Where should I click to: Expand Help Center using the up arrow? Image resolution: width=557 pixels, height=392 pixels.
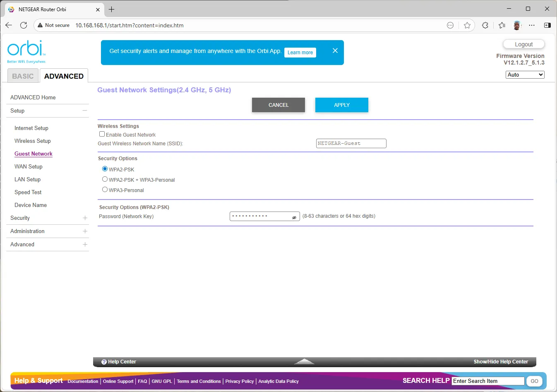pos(304,361)
